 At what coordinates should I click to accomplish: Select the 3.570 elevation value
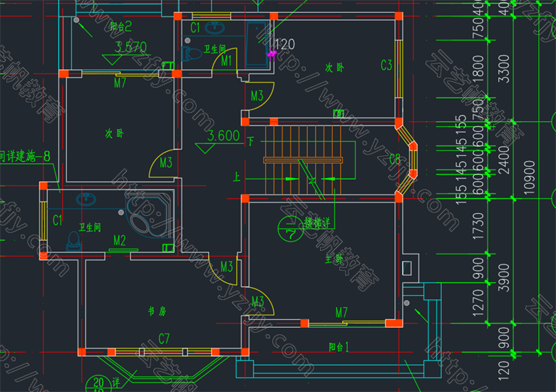[130, 47]
